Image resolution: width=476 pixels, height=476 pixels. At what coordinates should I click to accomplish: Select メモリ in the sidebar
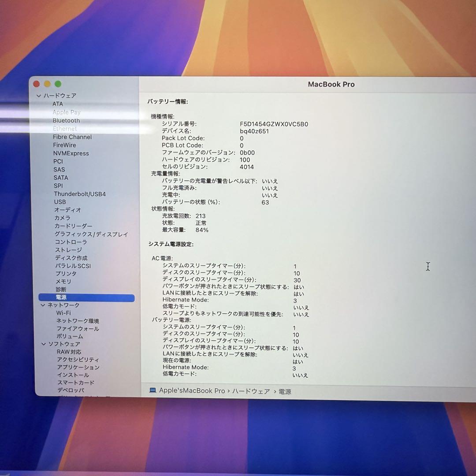coord(63,281)
